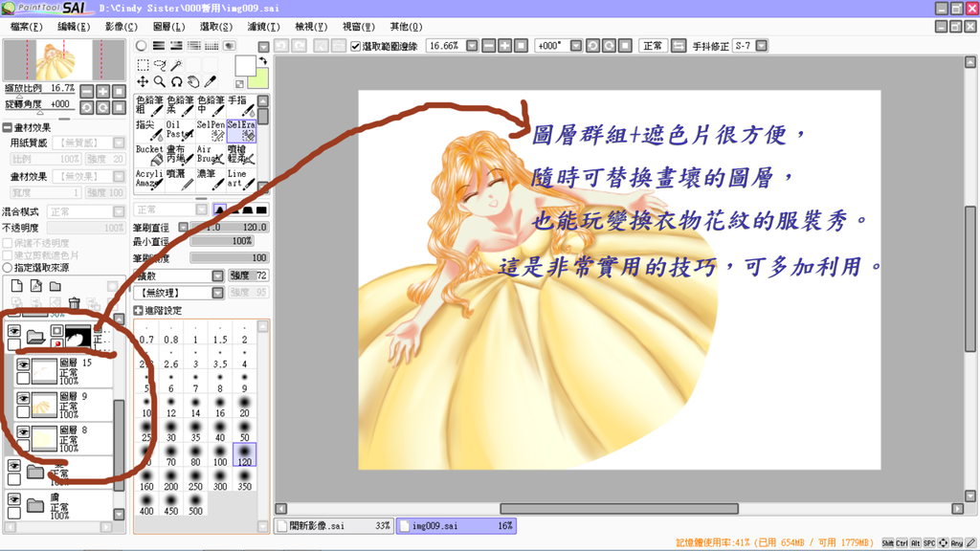Open the 手抖修正 S-7 stabilizer dropdown
This screenshot has height=551, width=980.
pos(761,46)
